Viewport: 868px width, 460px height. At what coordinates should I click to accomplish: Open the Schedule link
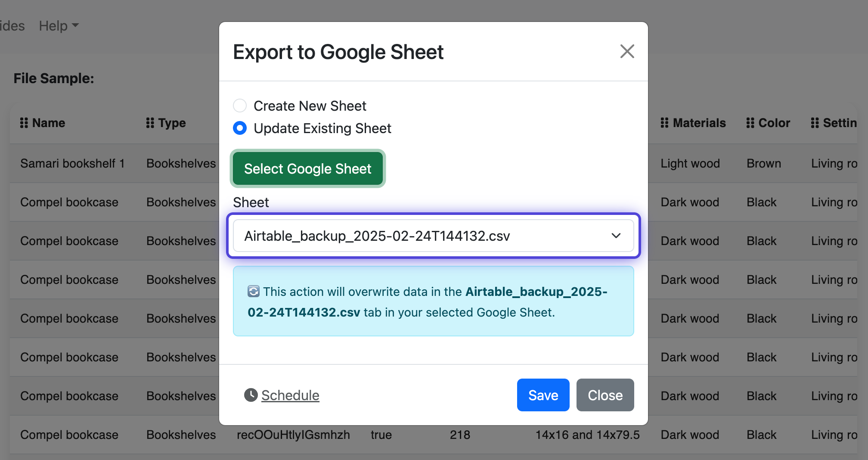coord(290,395)
